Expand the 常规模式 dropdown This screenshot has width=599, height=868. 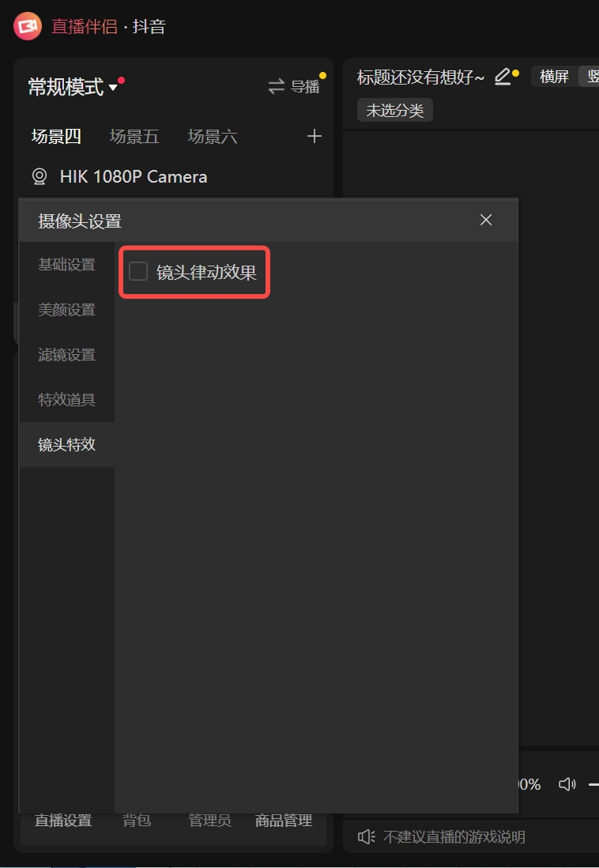point(113,88)
